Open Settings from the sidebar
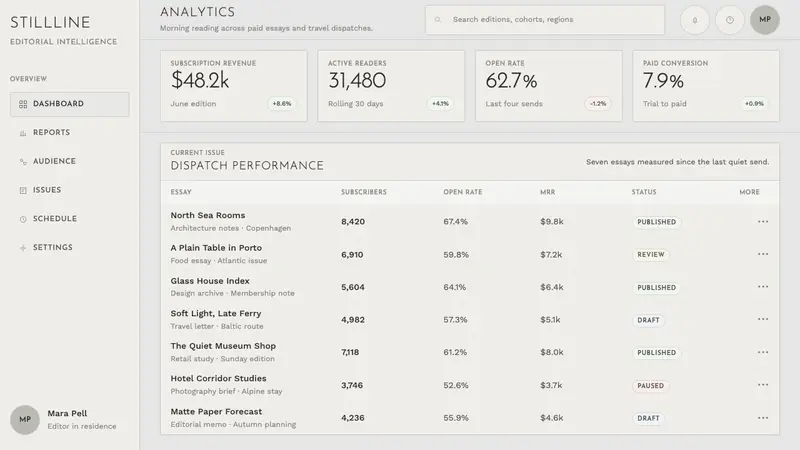The height and width of the screenshot is (450, 800). pyautogui.click(x=69, y=247)
